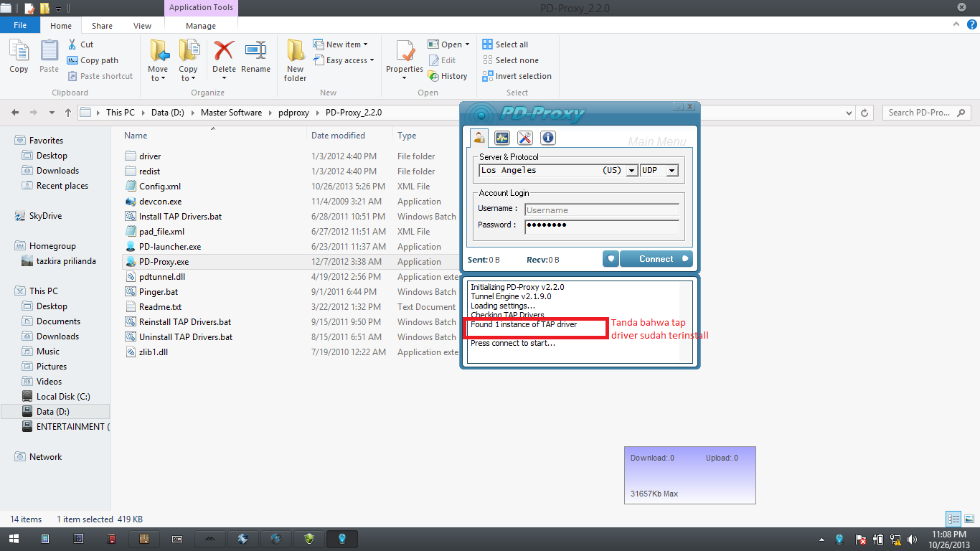Switch to the View ribbon tab
The height and width of the screenshot is (551, 980).
point(142,26)
